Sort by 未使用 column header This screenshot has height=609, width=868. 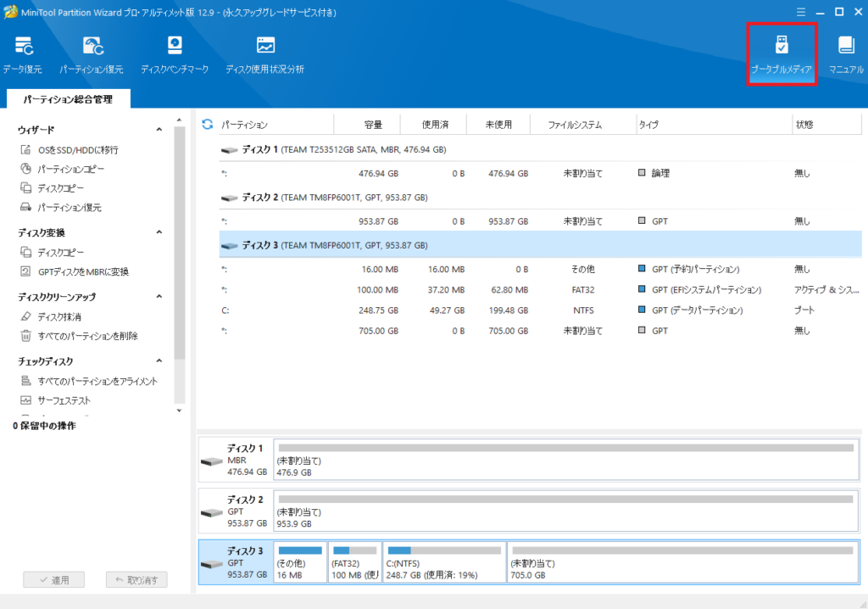coord(498,124)
